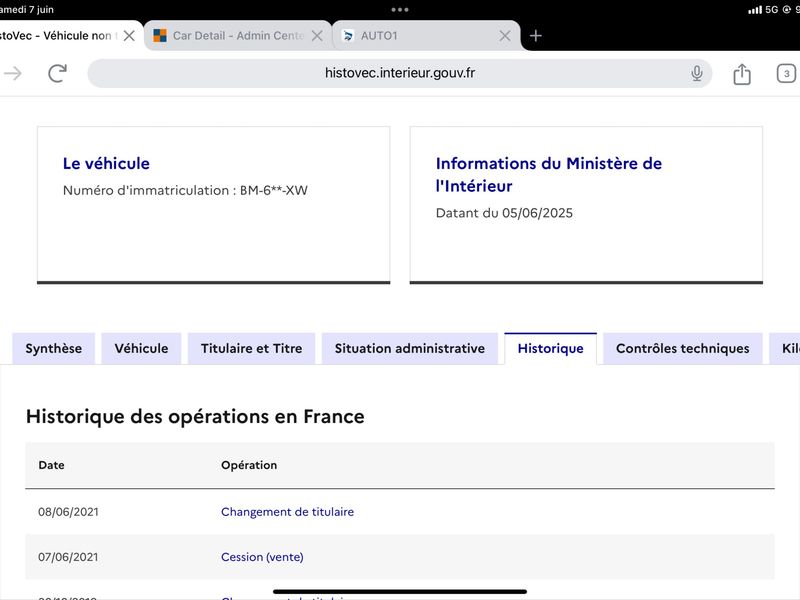The image size is (800, 600).
Task: Click the Date column header
Action: 52,465
